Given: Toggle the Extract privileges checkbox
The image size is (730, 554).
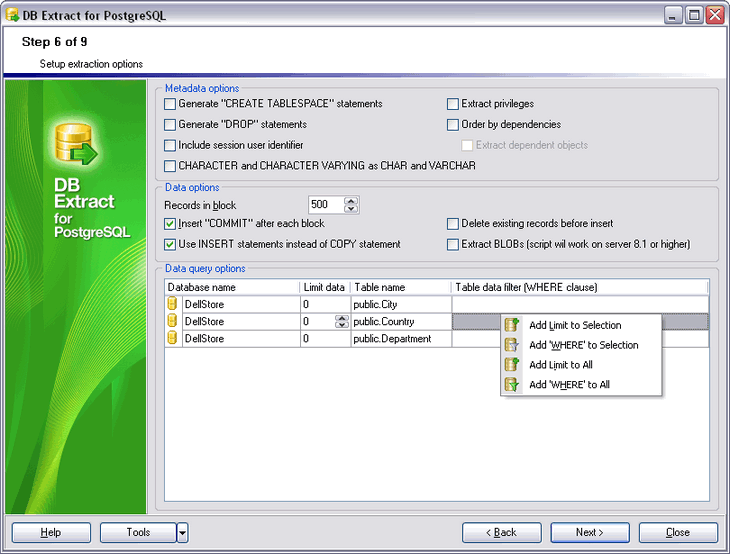Looking at the screenshot, I should pos(453,104).
